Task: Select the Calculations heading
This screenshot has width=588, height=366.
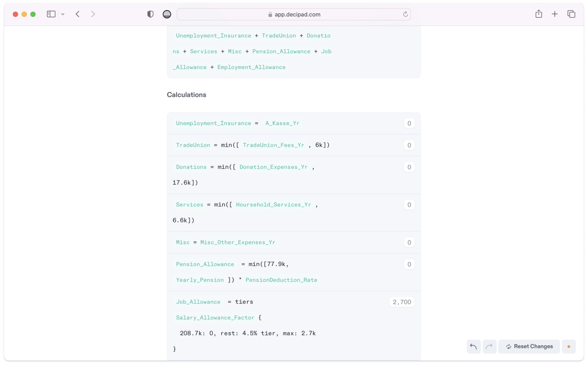Action: tap(187, 95)
